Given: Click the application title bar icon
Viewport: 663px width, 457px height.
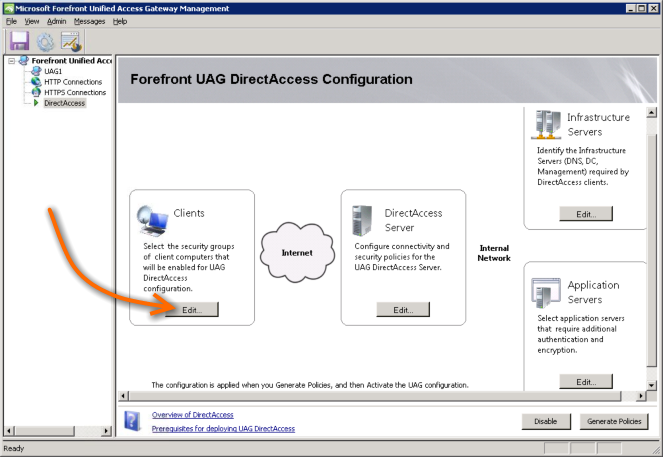Looking at the screenshot, I should [8, 8].
